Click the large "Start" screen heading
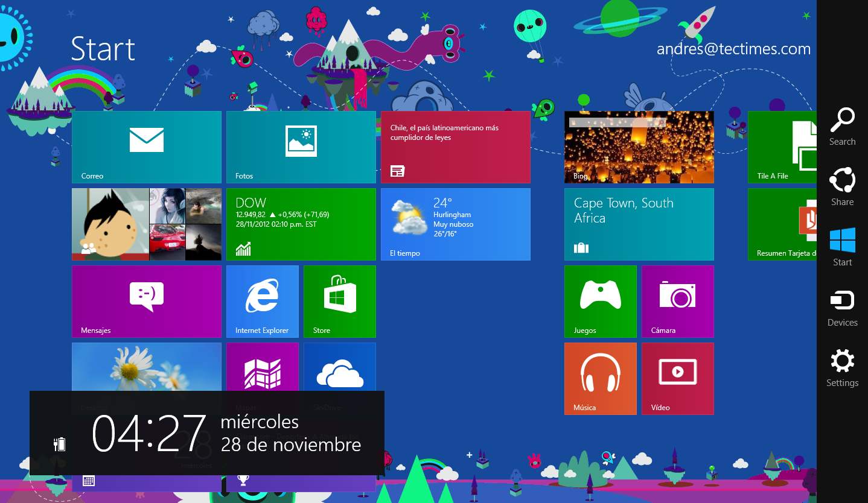 [103, 49]
